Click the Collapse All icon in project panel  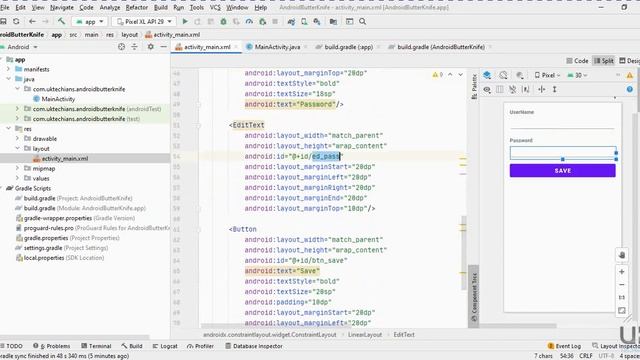tap(134, 47)
